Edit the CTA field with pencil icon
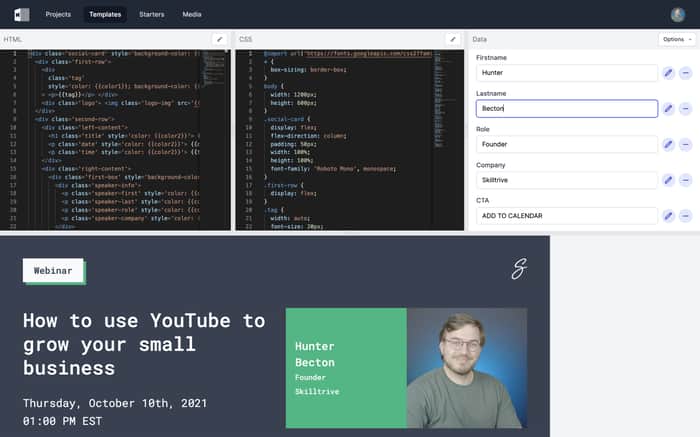The height and width of the screenshot is (437, 700). tap(668, 216)
